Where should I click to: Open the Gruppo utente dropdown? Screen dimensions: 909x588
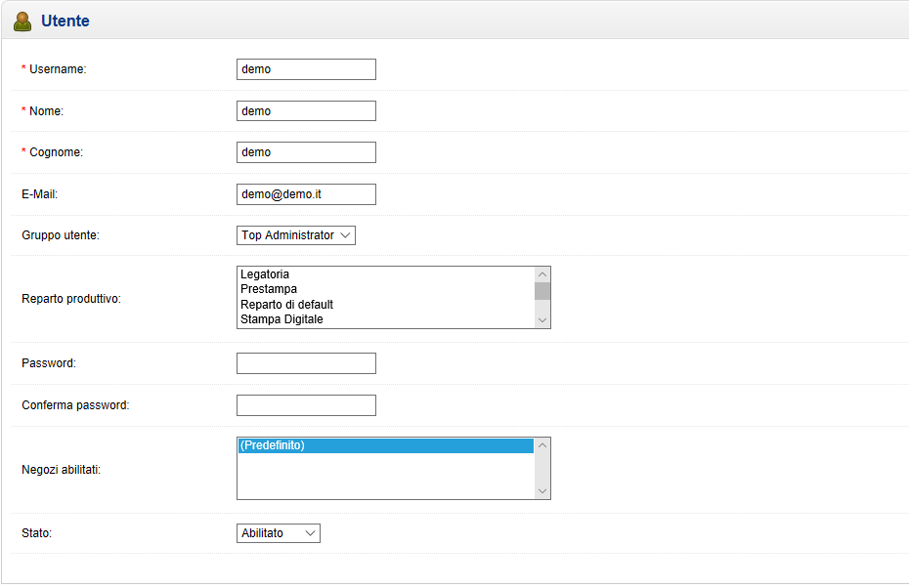(295, 235)
